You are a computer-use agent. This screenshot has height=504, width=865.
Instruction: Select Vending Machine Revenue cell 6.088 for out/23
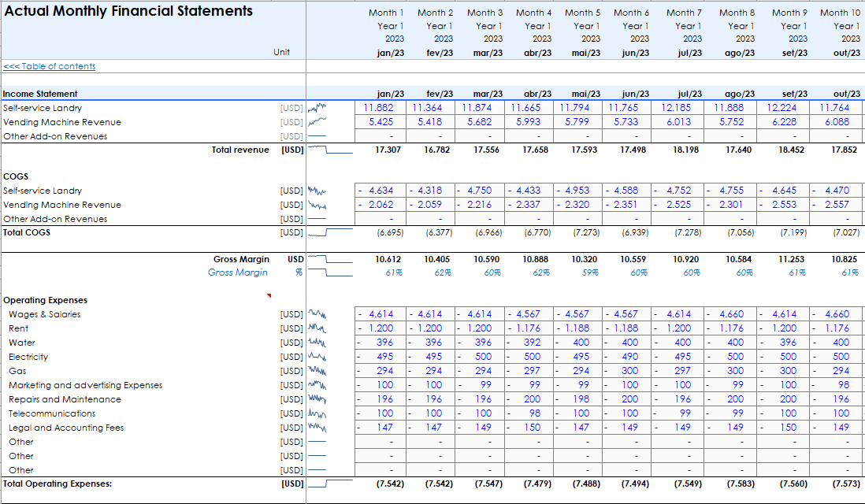[x=837, y=122]
